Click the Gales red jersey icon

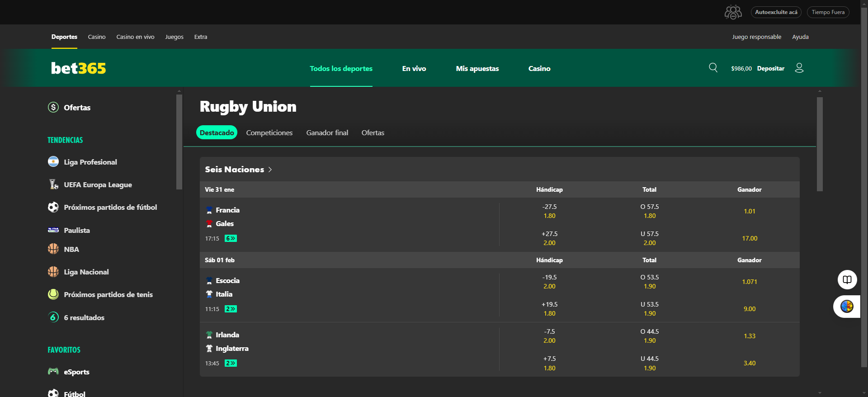click(x=209, y=223)
